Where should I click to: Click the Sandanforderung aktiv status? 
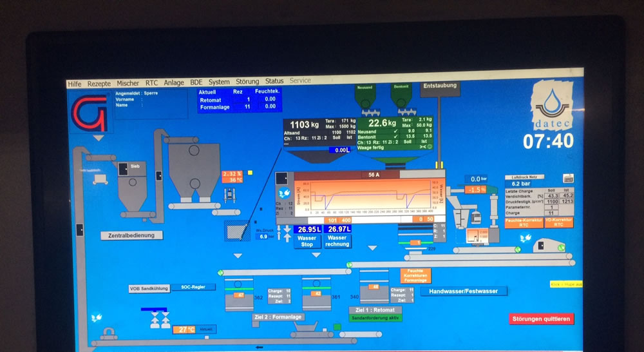pos(375,318)
